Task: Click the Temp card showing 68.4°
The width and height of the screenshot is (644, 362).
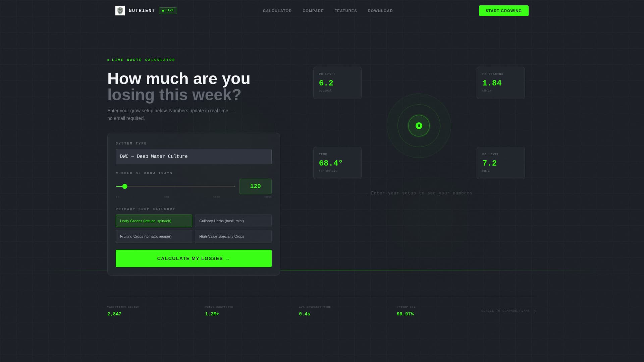Action: pyautogui.click(x=337, y=163)
